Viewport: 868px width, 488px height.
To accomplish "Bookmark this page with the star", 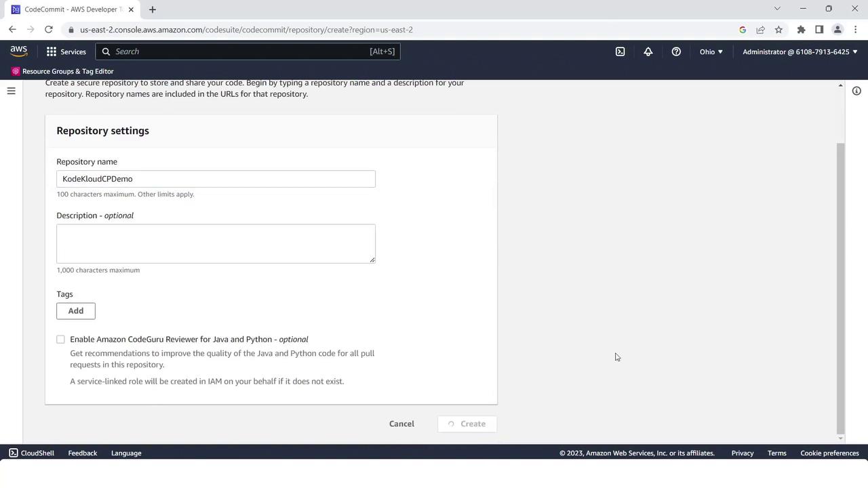I will click(778, 30).
